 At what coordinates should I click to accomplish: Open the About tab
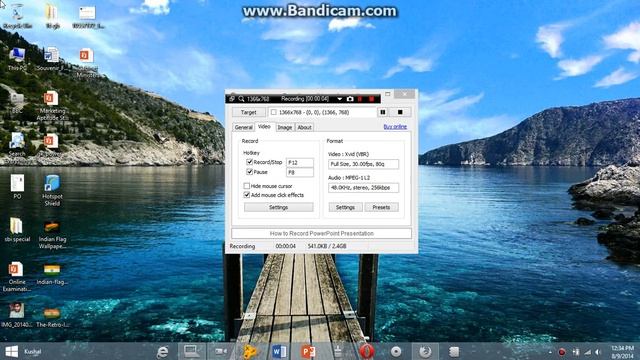tap(304, 127)
